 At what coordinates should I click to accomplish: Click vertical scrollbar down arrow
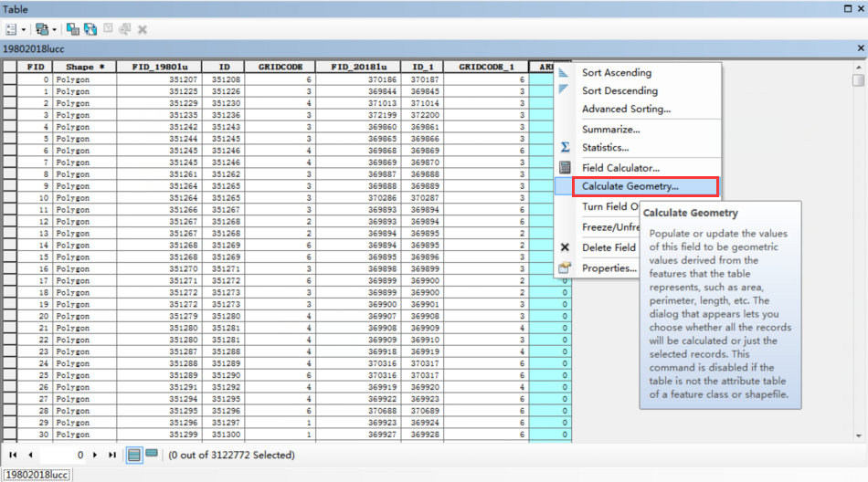[x=859, y=435]
